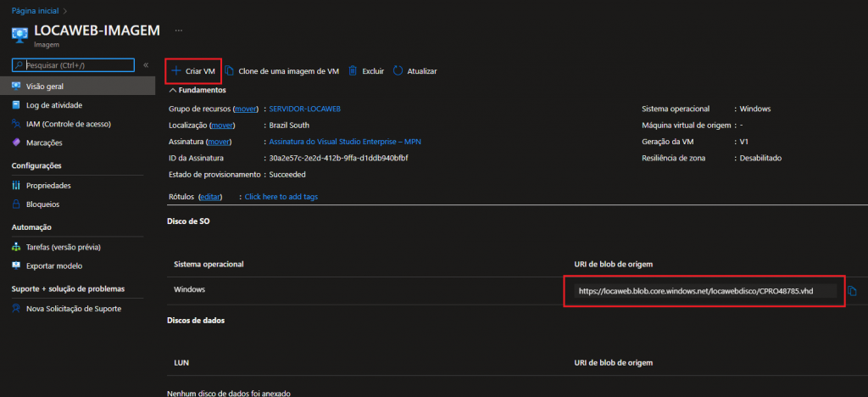
Task: Open the ellipsis menu beside LOCAWEB-IMAGEM
Action: 179,31
